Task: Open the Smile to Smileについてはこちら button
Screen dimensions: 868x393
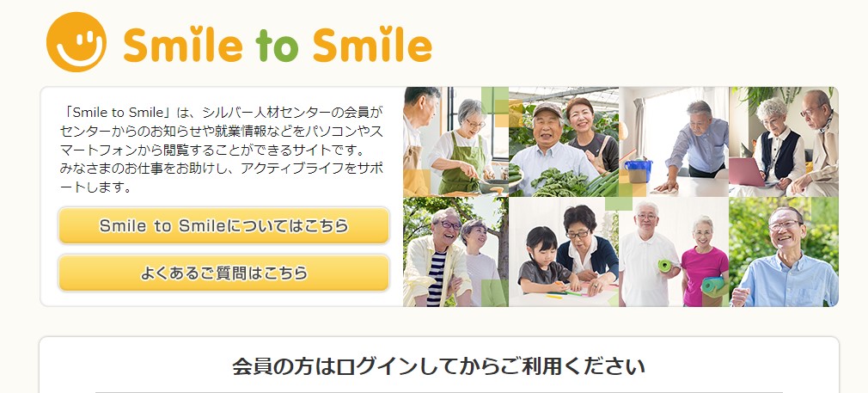Action: (223, 225)
